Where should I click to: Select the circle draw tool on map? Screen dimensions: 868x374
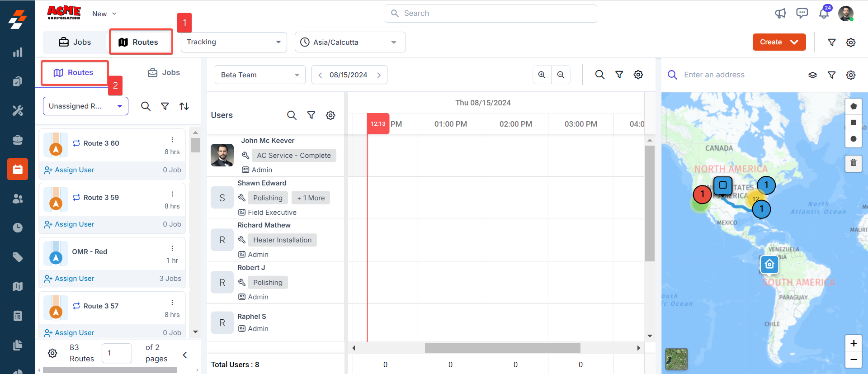(853, 139)
